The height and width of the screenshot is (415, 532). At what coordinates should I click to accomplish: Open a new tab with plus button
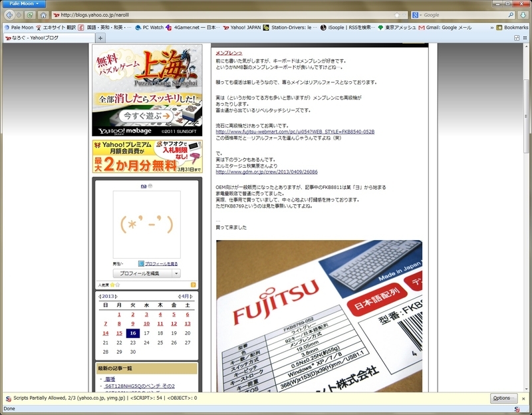pyautogui.click(x=100, y=38)
